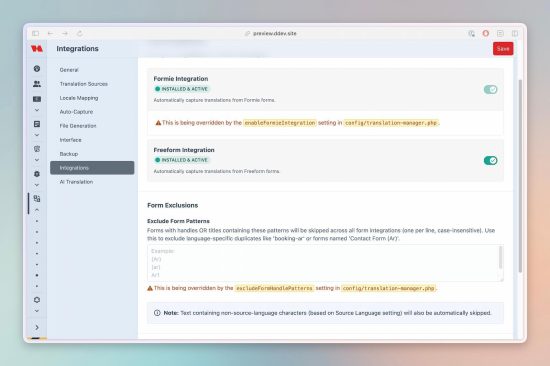This screenshot has width=550, height=366.
Task: Open the Translation Sources section
Action: click(92, 84)
